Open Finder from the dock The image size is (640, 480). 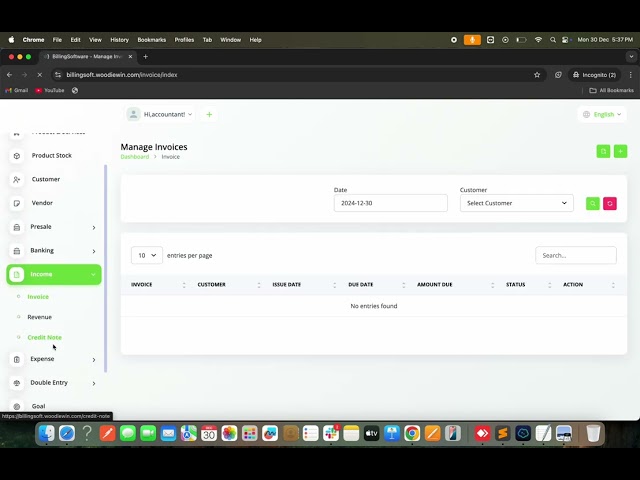(47, 433)
